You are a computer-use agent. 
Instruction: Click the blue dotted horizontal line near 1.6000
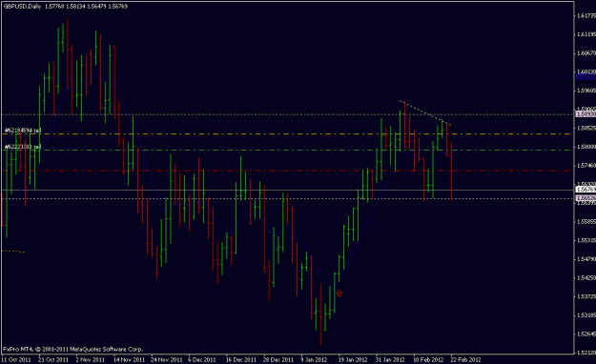click(x=287, y=76)
